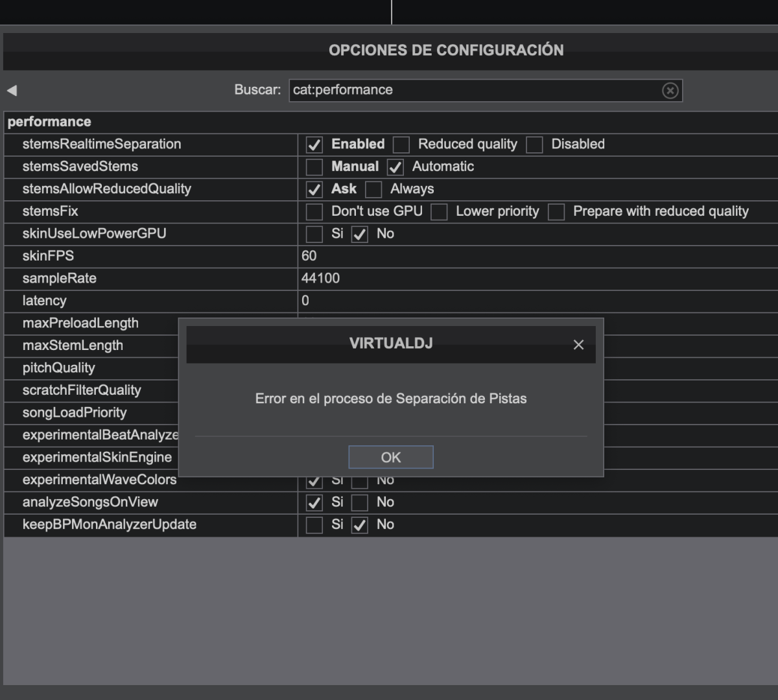Viewport: 778px width, 700px height.
Task: Click the performance category header
Action: pos(49,122)
